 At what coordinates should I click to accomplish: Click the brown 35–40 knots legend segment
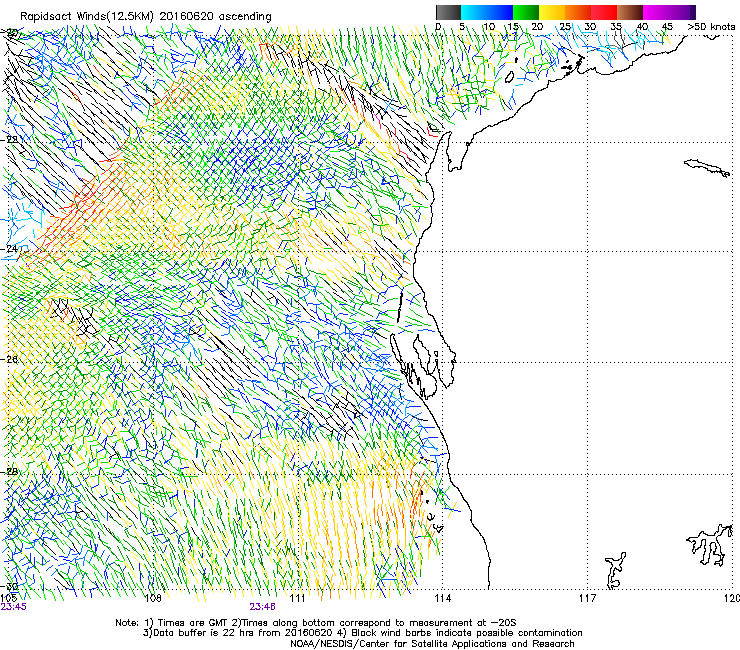[x=630, y=12]
